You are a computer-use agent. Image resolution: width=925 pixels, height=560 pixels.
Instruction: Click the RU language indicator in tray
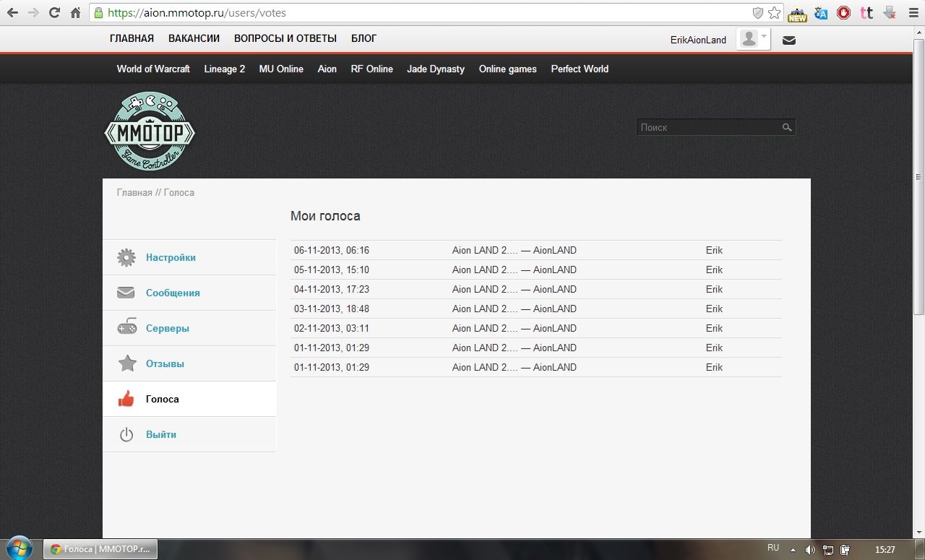tap(773, 548)
